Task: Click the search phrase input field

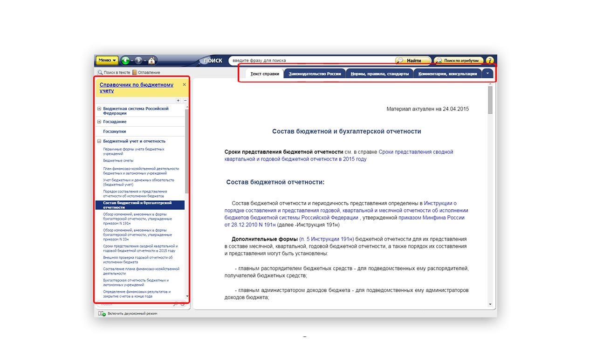Action: pyautogui.click(x=311, y=60)
